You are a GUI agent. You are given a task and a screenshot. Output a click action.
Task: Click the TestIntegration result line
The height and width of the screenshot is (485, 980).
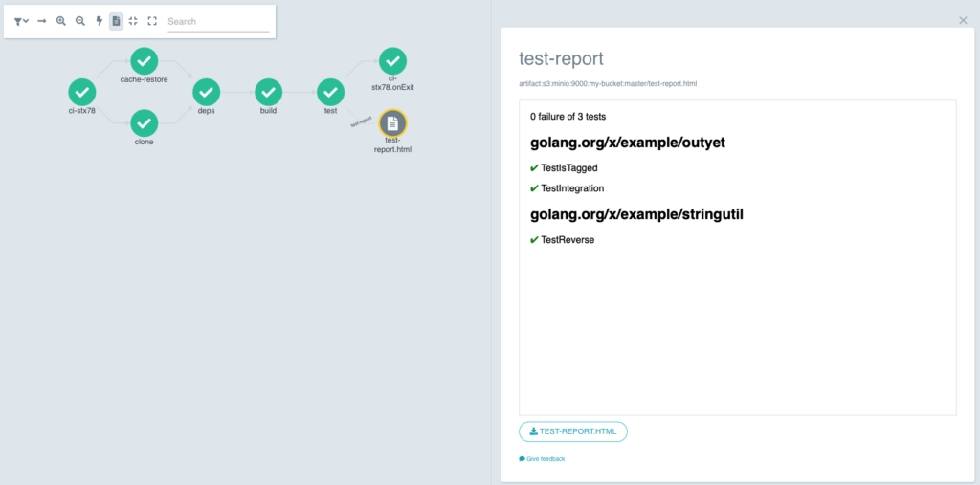coord(567,188)
